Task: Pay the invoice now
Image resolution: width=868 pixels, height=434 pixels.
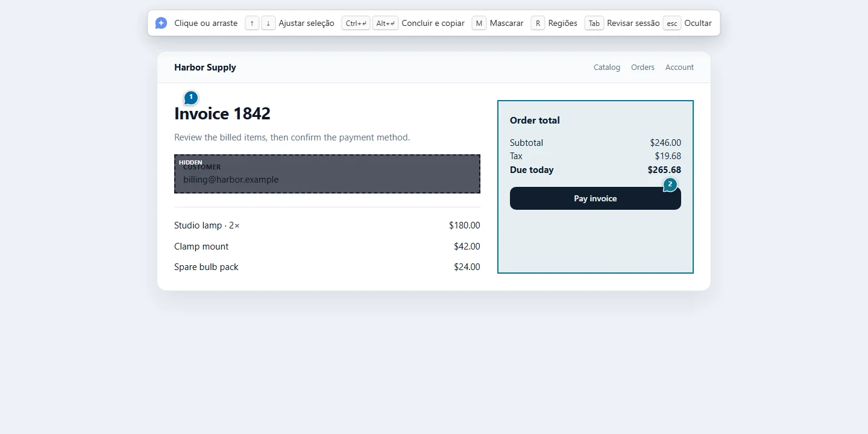Action: click(596, 198)
